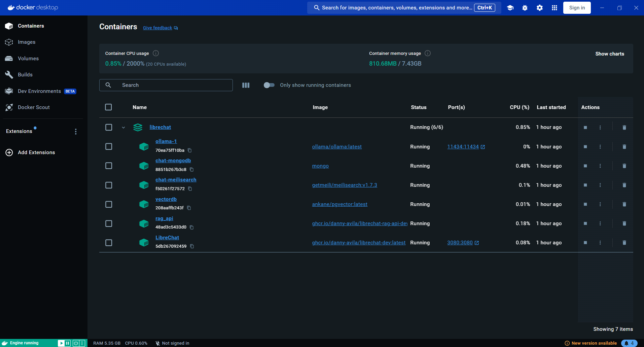Select the librechat stack checkbox
The image size is (644, 347).
109,127
